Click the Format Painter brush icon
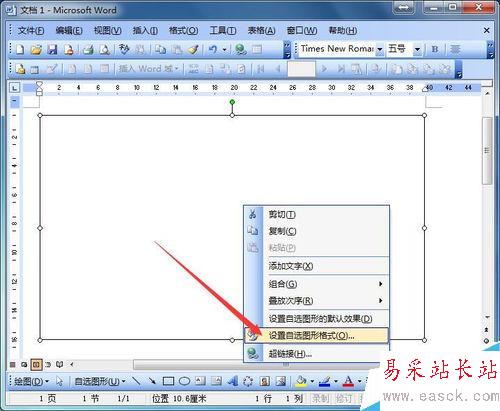 coord(193,50)
